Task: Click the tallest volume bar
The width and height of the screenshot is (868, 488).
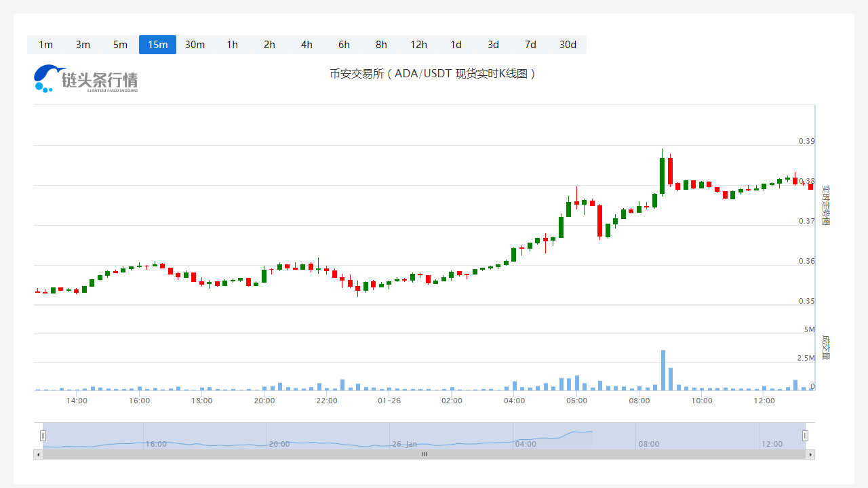Action: [663, 370]
